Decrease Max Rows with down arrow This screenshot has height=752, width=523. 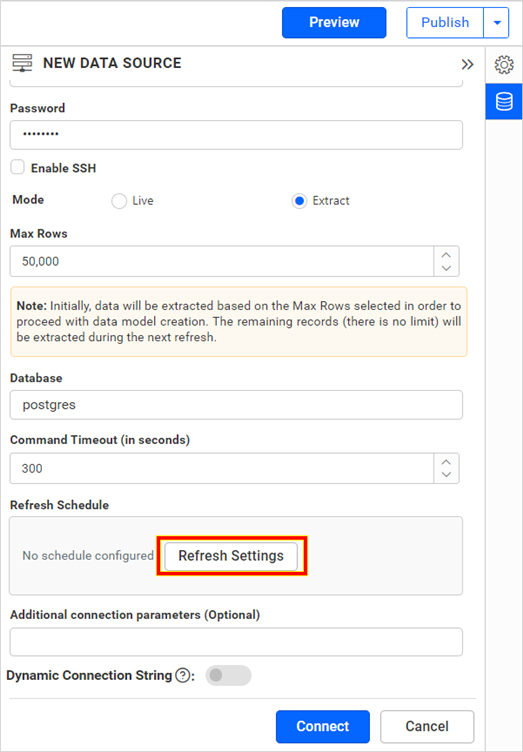[446, 269]
